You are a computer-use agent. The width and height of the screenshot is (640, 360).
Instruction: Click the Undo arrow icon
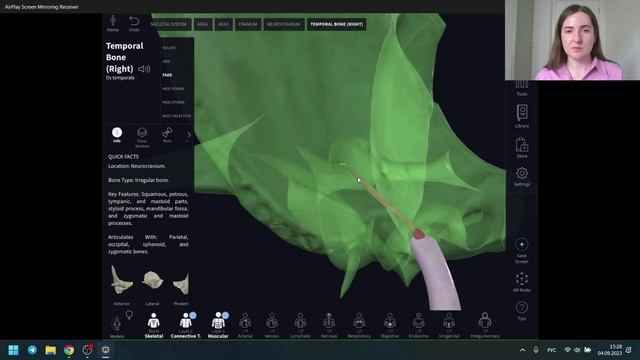point(134,23)
